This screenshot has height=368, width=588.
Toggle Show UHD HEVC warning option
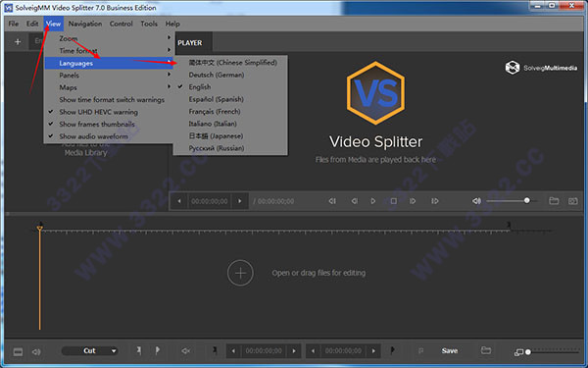[109, 112]
